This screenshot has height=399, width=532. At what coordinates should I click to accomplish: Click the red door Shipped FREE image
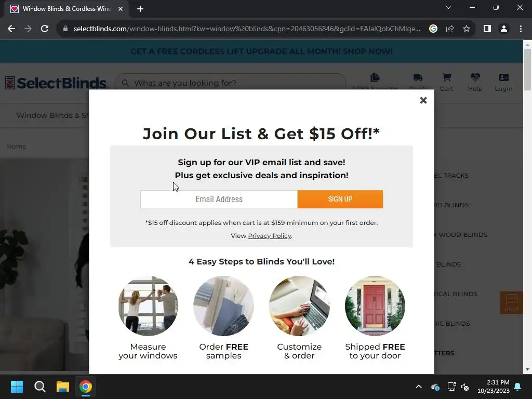375,305
